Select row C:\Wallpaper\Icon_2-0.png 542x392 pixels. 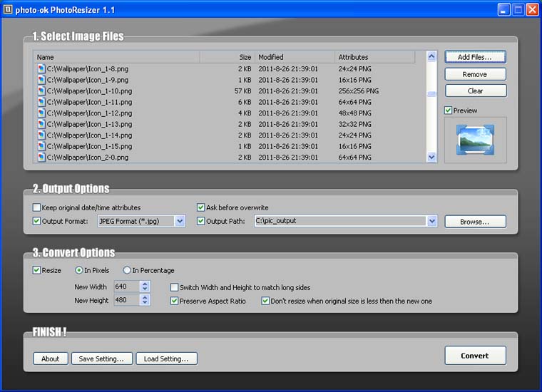point(224,157)
